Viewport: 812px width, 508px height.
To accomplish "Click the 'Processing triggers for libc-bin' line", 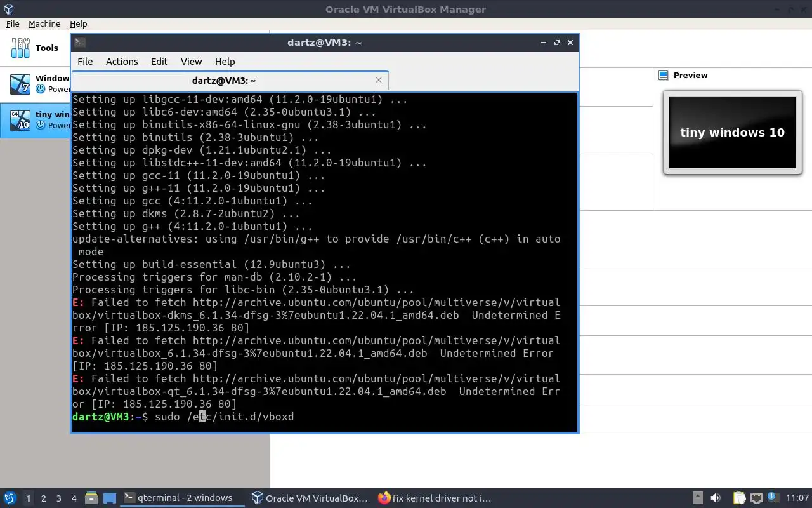I will (243, 290).
